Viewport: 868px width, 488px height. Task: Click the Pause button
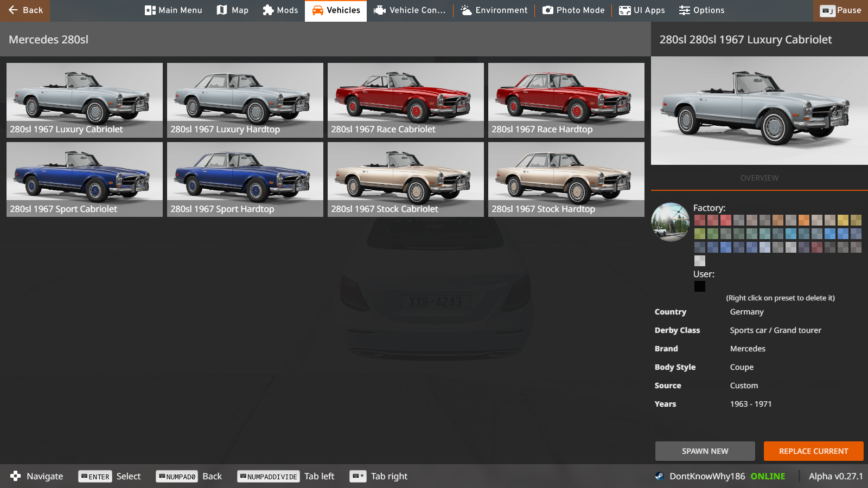[840, 10]
